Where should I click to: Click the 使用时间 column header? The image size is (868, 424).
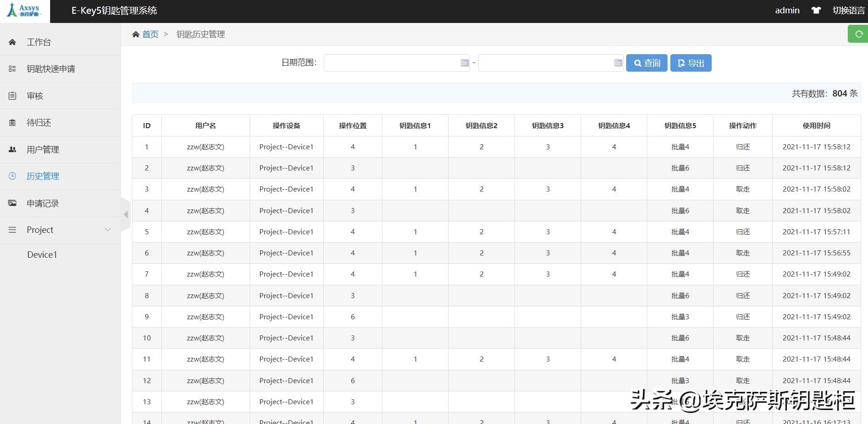pyautogui.click(x=817, y=126)
